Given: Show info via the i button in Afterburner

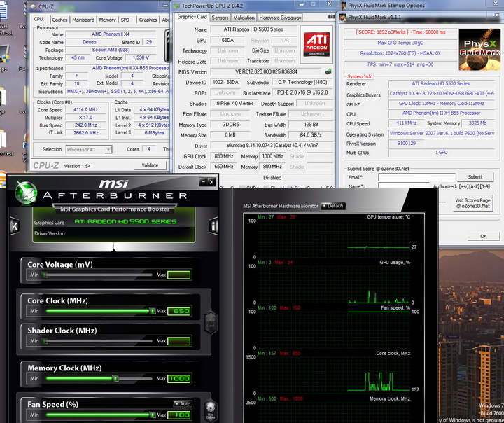Looking at the screenshot, I should pos(213,226).
